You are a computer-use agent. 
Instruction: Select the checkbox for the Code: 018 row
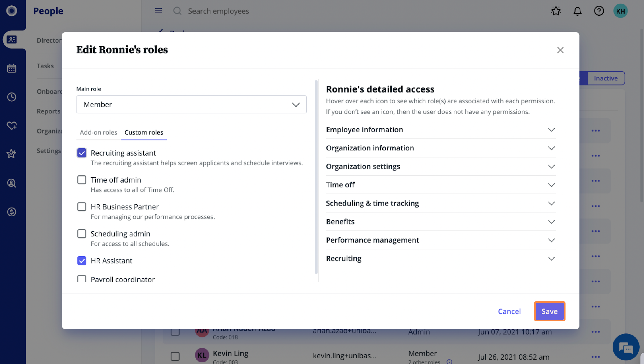175,332
